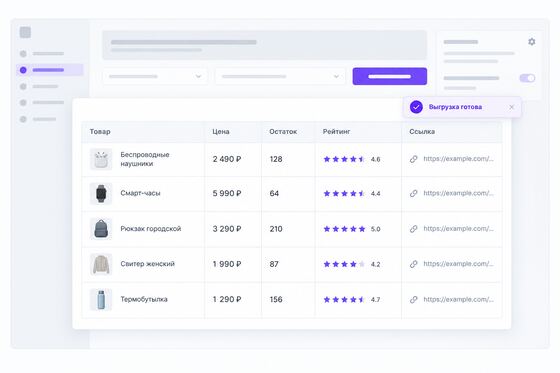Select the highlighted purple sidebar item
This screenshot has width=560, height=373.
(x=50, y=70)
